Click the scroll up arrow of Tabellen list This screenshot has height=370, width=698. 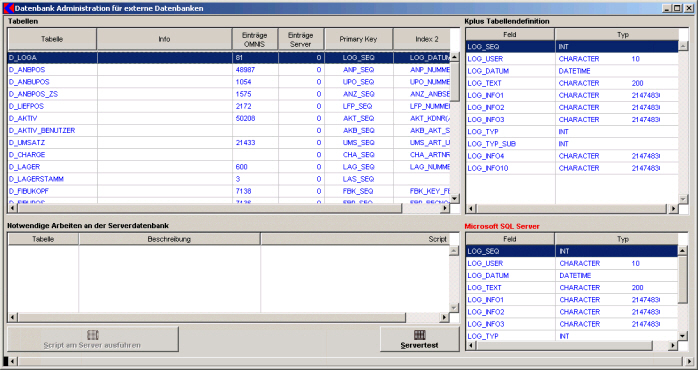click(455, 57)
